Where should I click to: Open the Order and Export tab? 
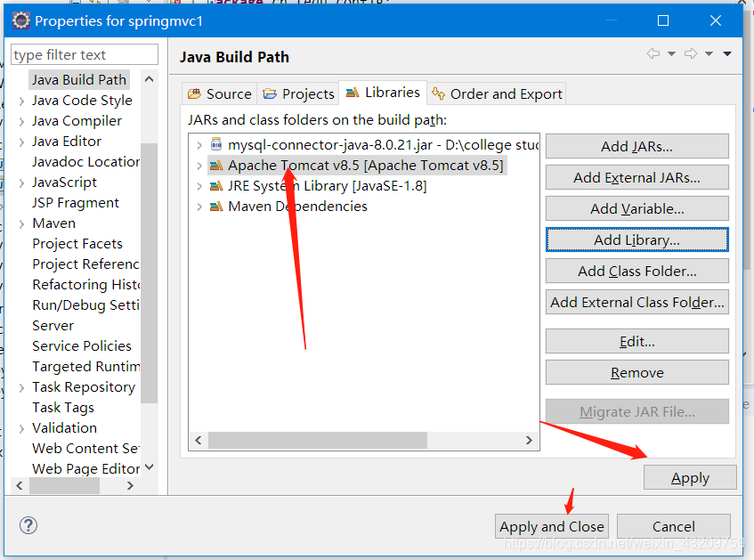(497, 93)
